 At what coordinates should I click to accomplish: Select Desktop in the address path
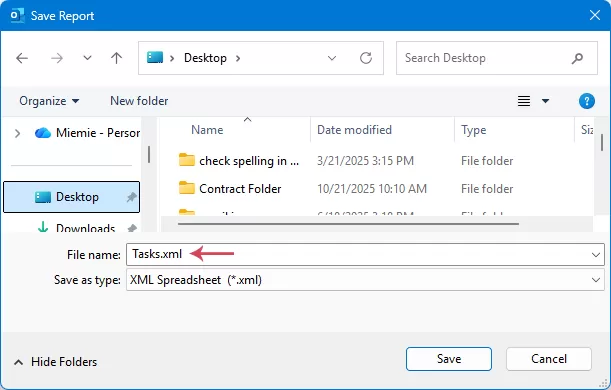[x=205, y=58]
